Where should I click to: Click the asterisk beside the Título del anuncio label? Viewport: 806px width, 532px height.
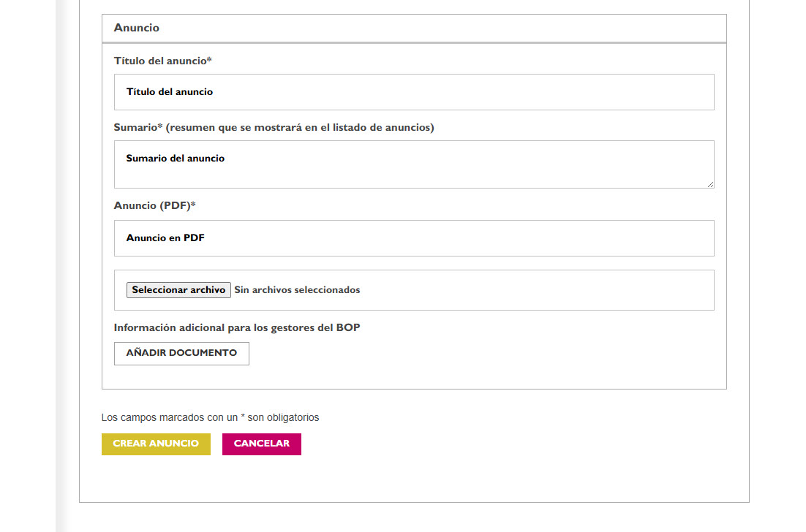pyautogui.click(x=209, y=60)
